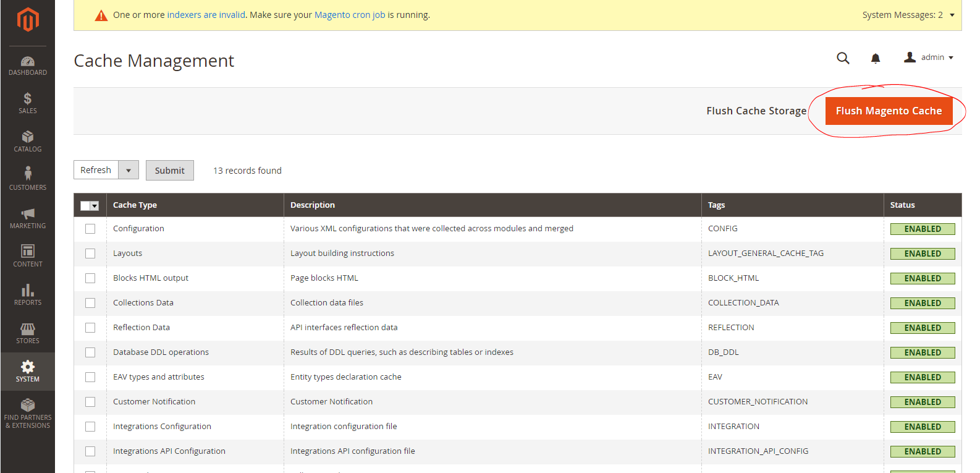Viewport: 980px width, 473px height.
Task: Open the admin account dropdown arrow
Action: [951, 58]
